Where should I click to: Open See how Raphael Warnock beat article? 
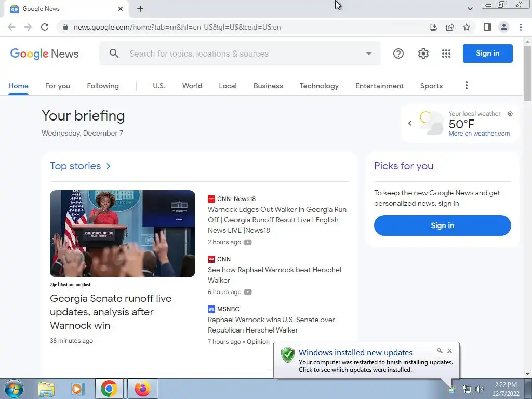[x=274, y=275]
